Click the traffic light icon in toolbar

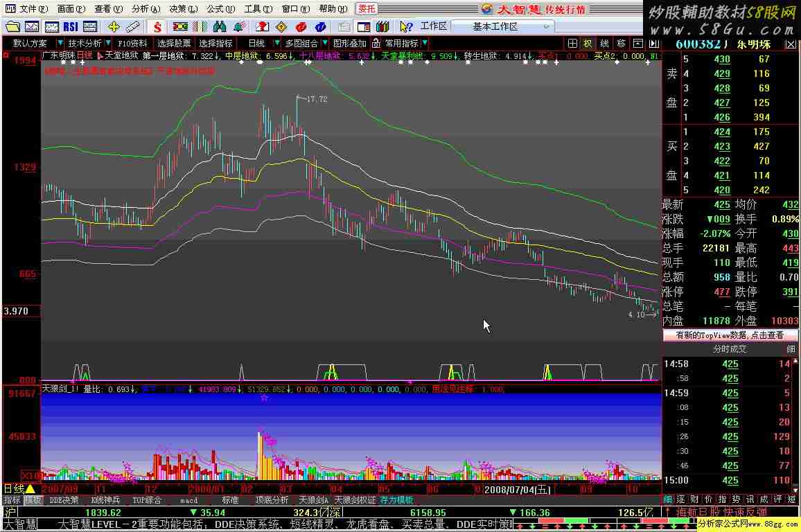click(x=180, y=27)
